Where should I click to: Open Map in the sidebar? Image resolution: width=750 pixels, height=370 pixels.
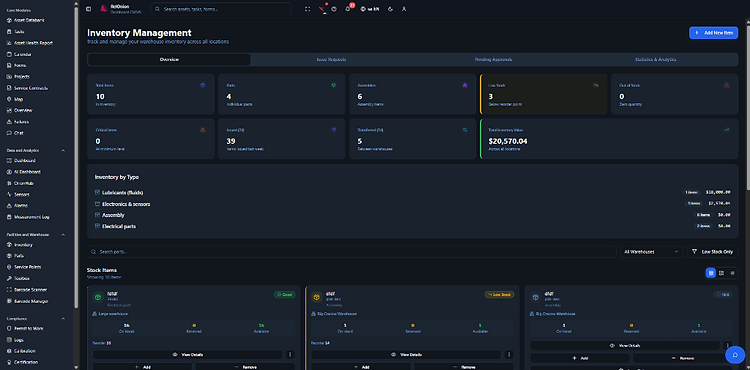tap(15, 99)
